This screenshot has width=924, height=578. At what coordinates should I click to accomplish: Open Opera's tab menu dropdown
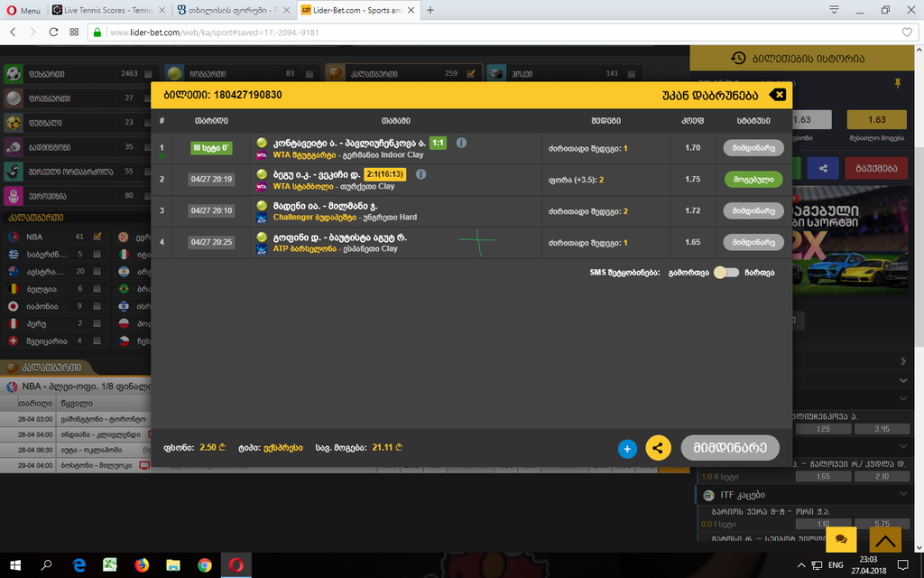[x=834, y=9]
